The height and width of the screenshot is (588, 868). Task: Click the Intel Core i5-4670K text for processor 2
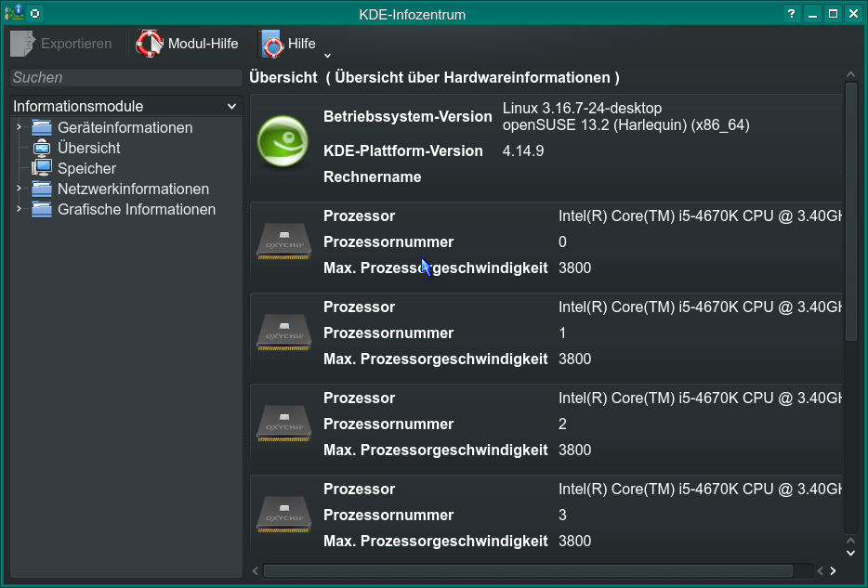[700, 398]
